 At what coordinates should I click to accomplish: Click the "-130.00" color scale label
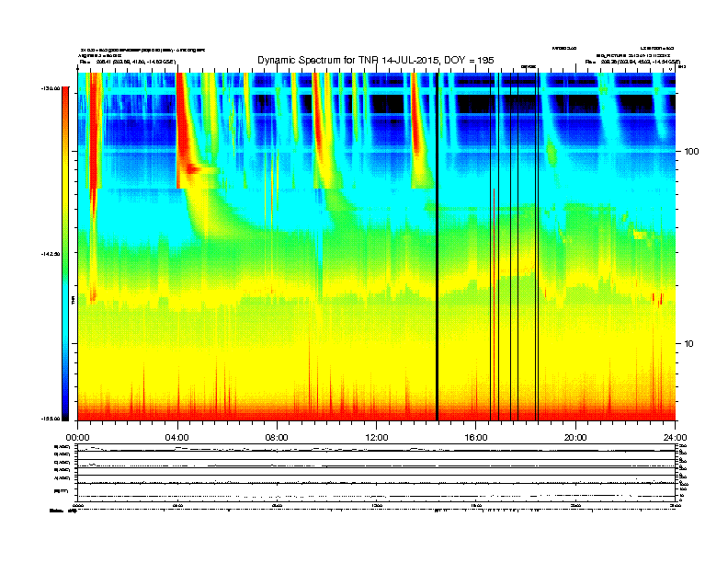point(51,87)
